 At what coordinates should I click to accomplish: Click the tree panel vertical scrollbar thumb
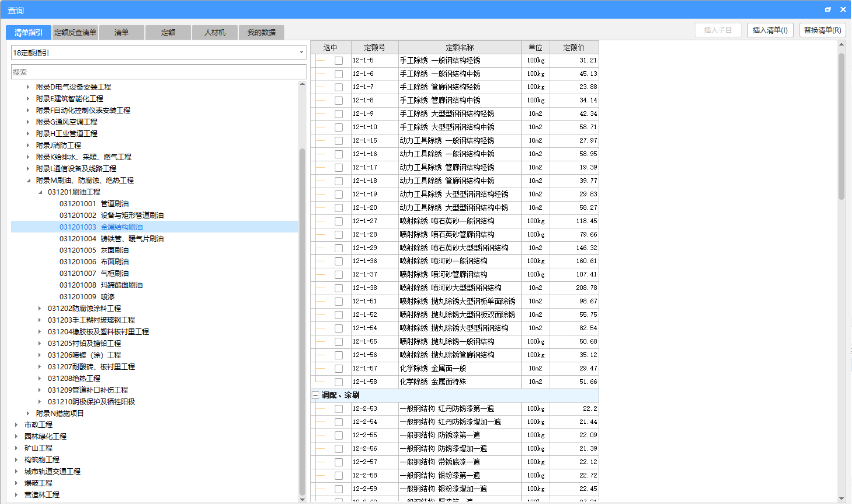coord(302,322)
